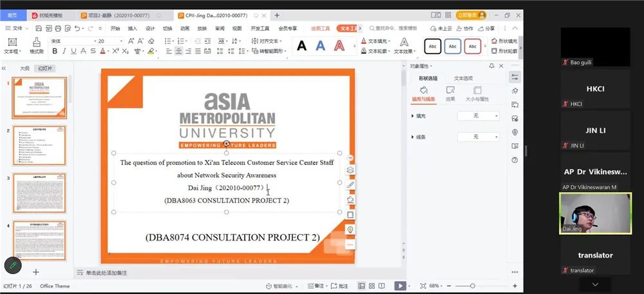
Task: Expand the 线条 section triangle
Action: tap(412, 137)
